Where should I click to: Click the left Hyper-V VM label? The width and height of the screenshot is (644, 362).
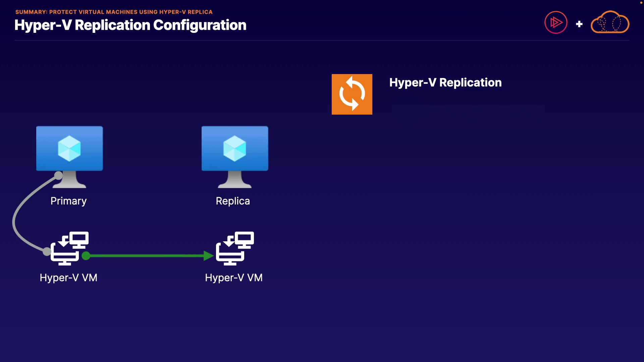(68, 278)
